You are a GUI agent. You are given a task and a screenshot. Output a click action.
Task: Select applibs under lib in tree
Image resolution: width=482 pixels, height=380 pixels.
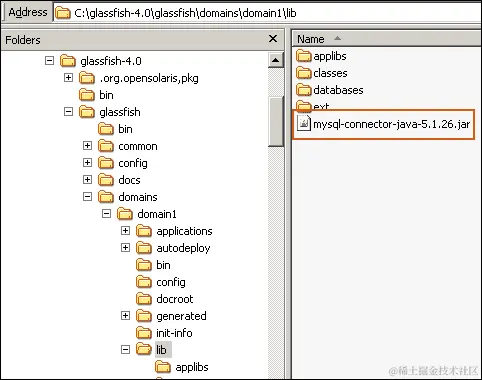[192, 367]
